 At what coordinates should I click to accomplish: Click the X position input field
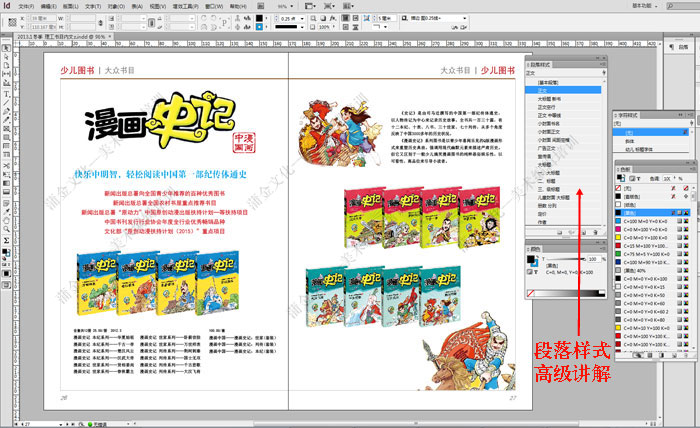point(41,18)
